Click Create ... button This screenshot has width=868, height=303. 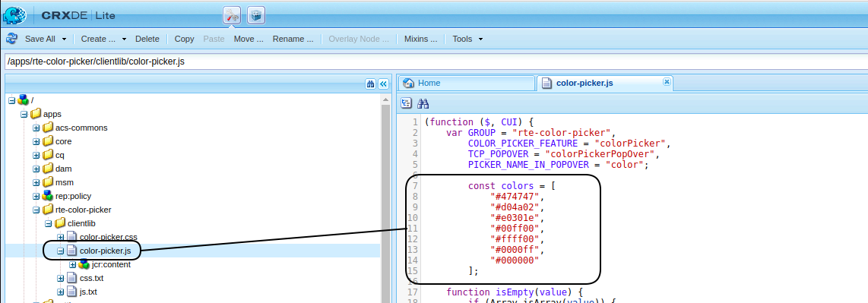tap(98, 39)
